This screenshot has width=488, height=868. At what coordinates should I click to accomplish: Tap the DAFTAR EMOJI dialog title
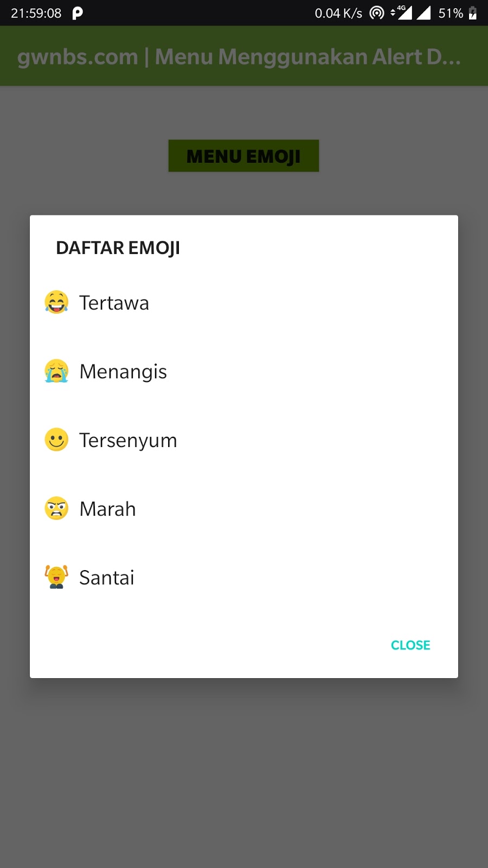point(118,248)
